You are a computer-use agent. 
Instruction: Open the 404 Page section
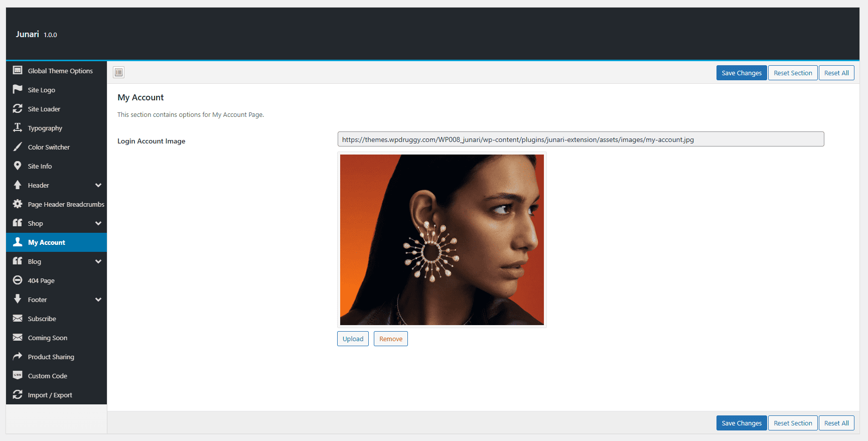click(41, 280)
